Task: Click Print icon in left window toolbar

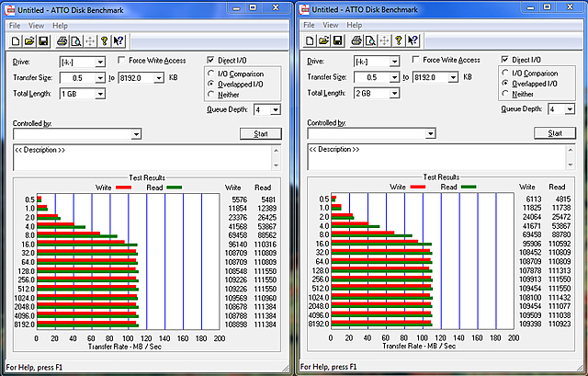Action: pyautogui.click(x=62, y=40)
